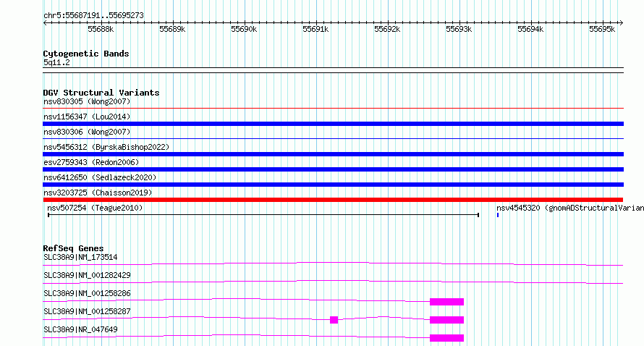Viewport: 644px width, 346px height.
Task: Click the 55692k ruler tick label
Action: tap(387, 29)
